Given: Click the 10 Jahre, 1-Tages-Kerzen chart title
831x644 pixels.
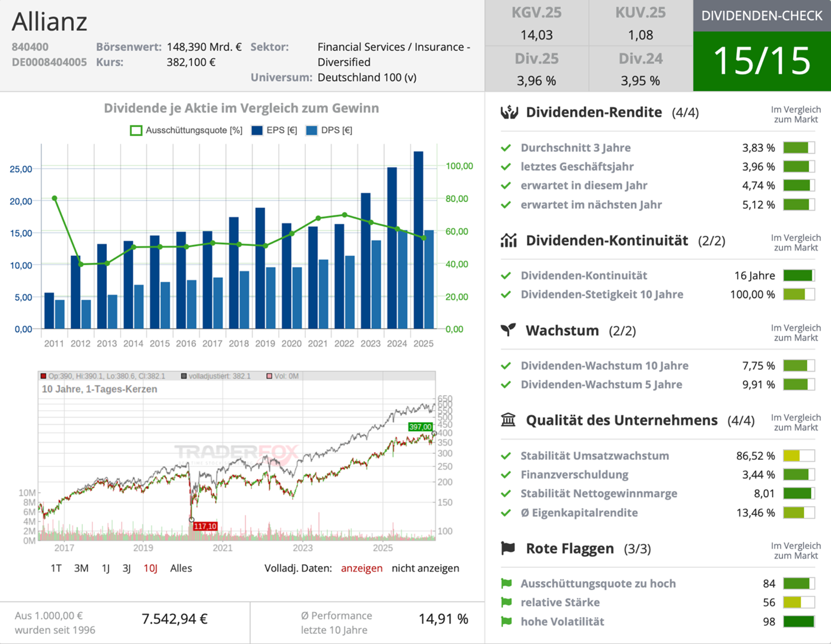Looking at the screenshot, I should [x=100, y=389].
